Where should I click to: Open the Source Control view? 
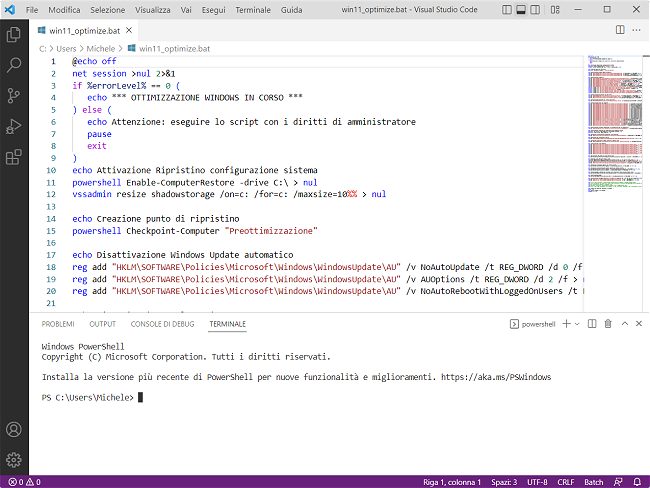(14, 96)
